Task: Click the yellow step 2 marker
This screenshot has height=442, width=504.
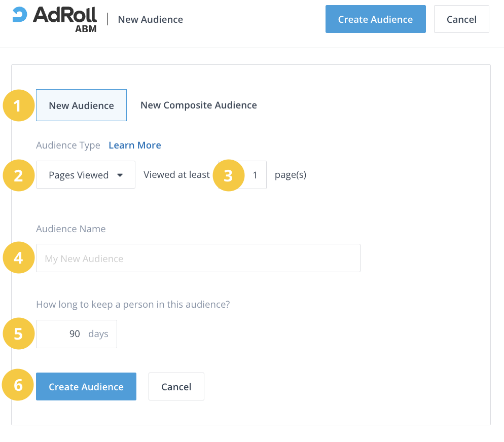Action: [18, 175]
